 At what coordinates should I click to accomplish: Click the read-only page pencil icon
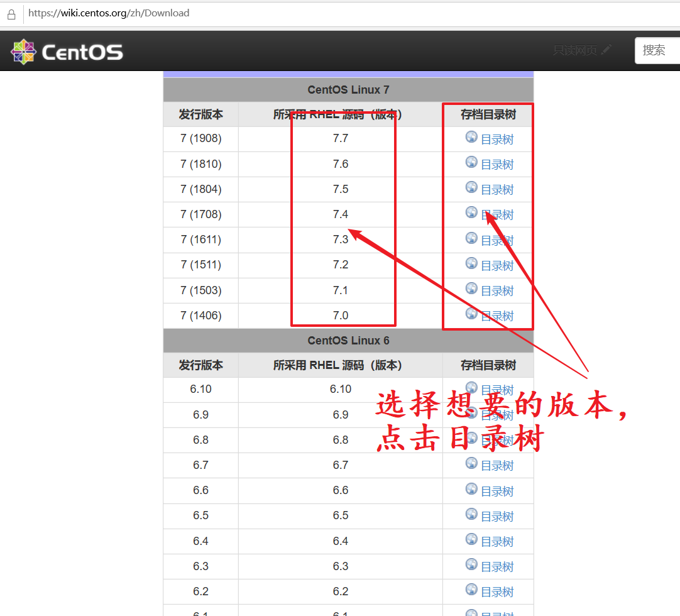pos(606,50)
